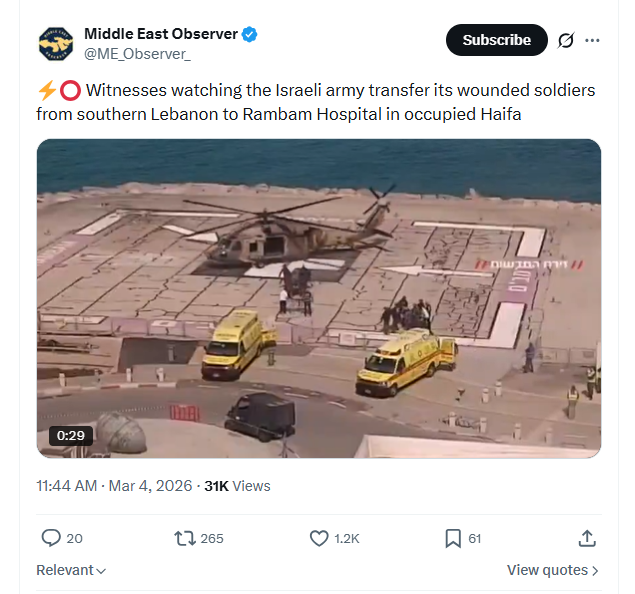
Task: Click the 0:29 video duration badge
Action: pos(71,436)
